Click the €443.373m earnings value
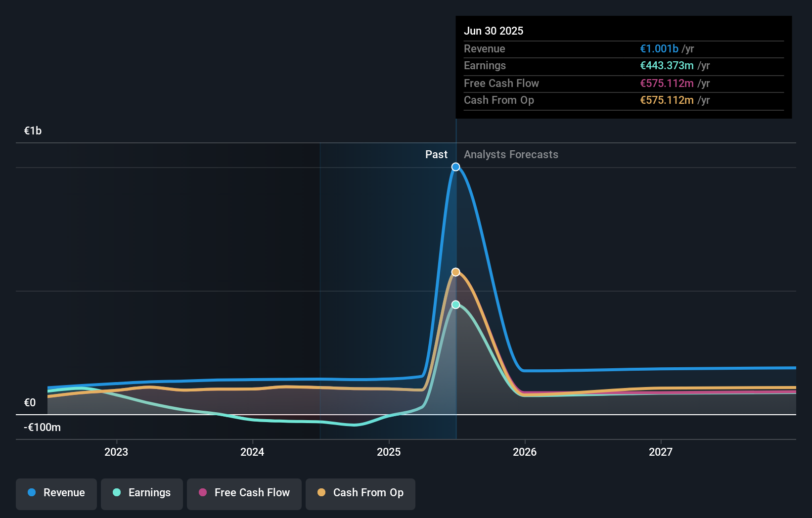 667,65
